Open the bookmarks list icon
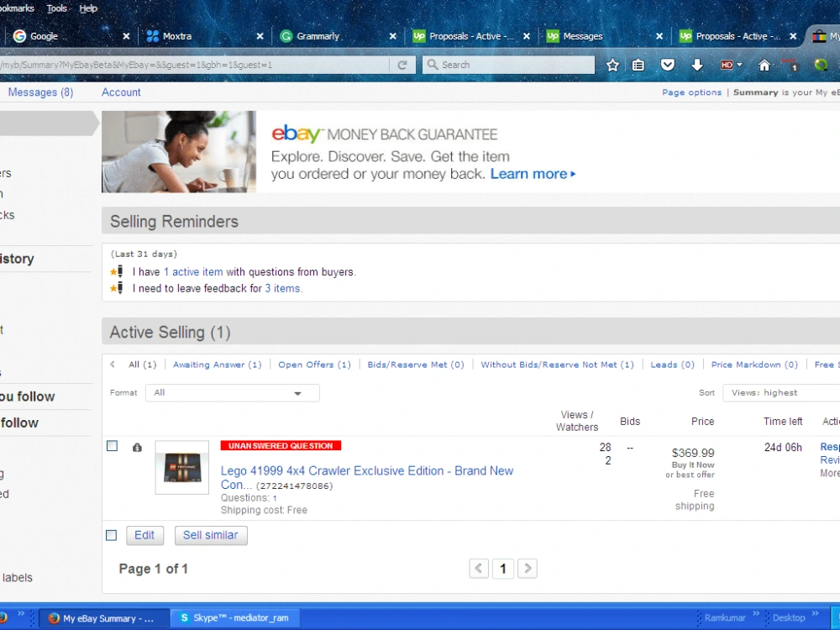Image resolution: width=840 pixels, height=630 pixels. click(x=638, y=65)
